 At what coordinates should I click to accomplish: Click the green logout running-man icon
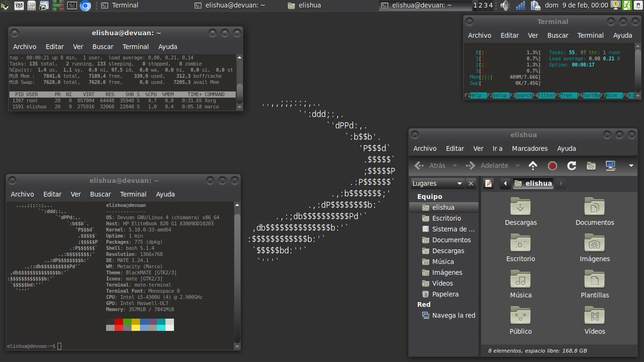point(627,5)
